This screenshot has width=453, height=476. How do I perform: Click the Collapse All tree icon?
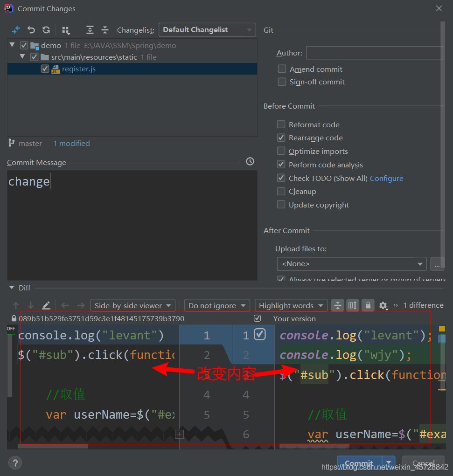pos(105,30)
